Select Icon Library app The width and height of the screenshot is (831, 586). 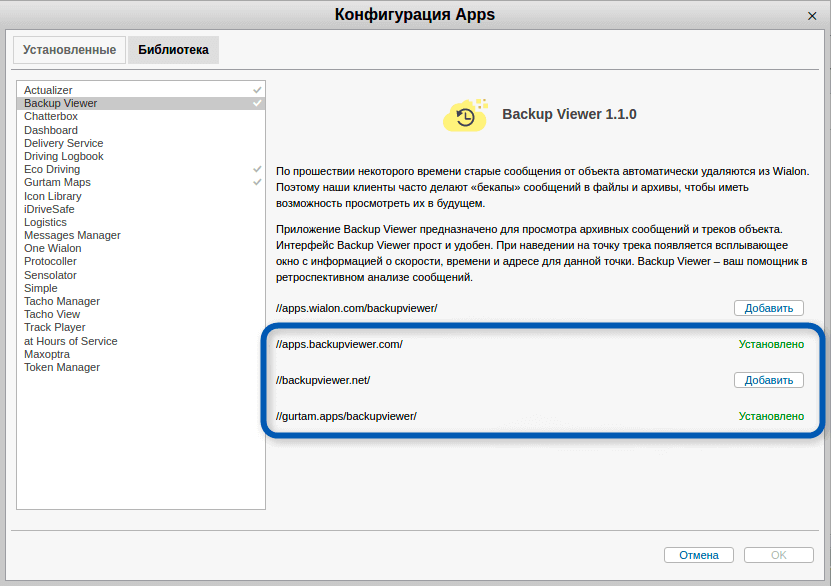141,196
